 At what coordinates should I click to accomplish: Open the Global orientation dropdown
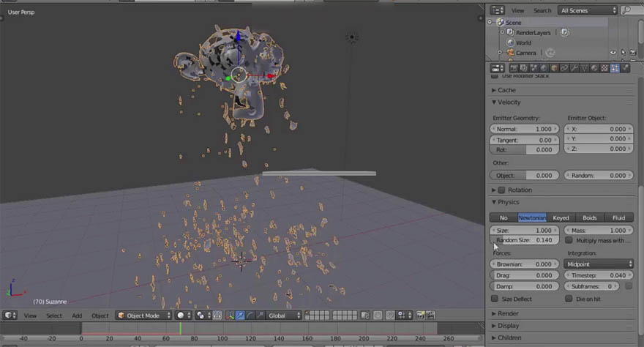[x=284, y=316]
